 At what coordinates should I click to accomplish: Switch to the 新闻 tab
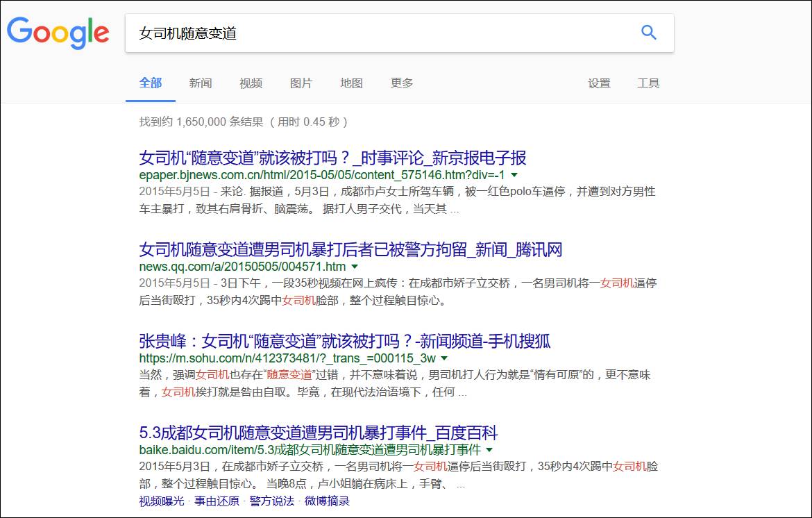201,83
